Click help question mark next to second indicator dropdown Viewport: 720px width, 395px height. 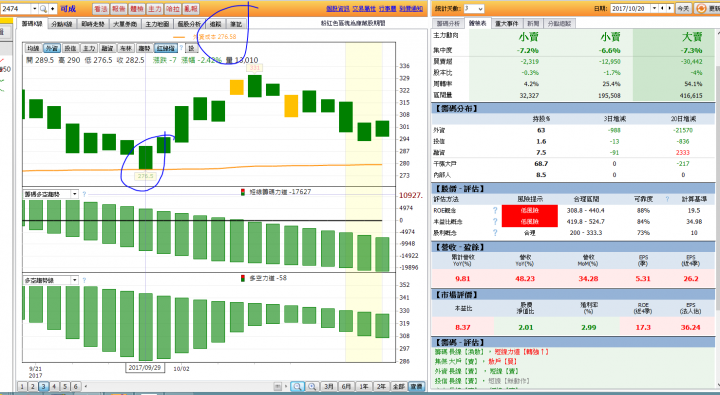point(84,280)
